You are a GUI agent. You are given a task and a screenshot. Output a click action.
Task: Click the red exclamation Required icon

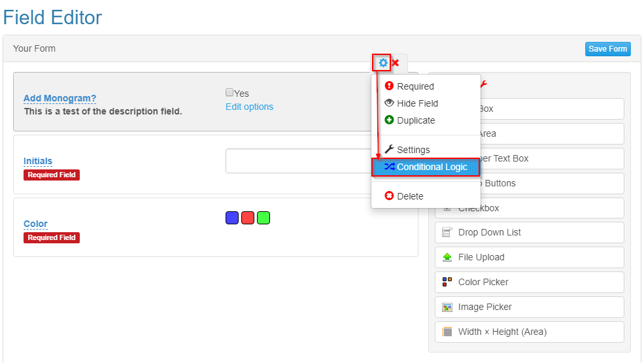click(x=389, y=86)
